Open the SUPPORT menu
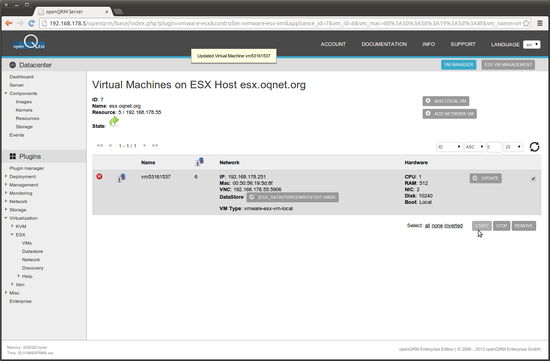The width and height of the screenshot is (550, 361). (x=463, y=44)
